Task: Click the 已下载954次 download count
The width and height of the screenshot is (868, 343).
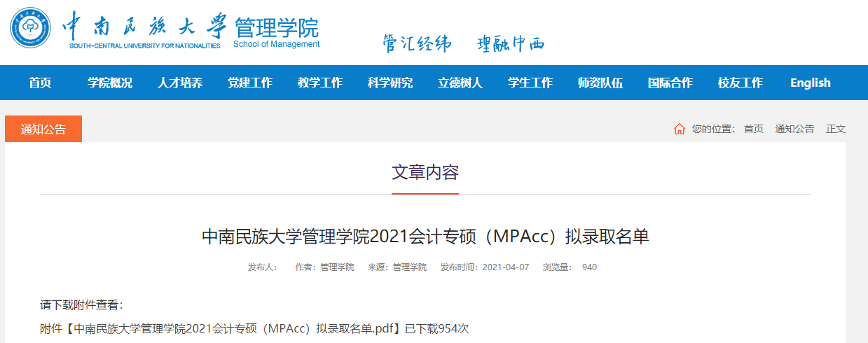Action: 436,328
